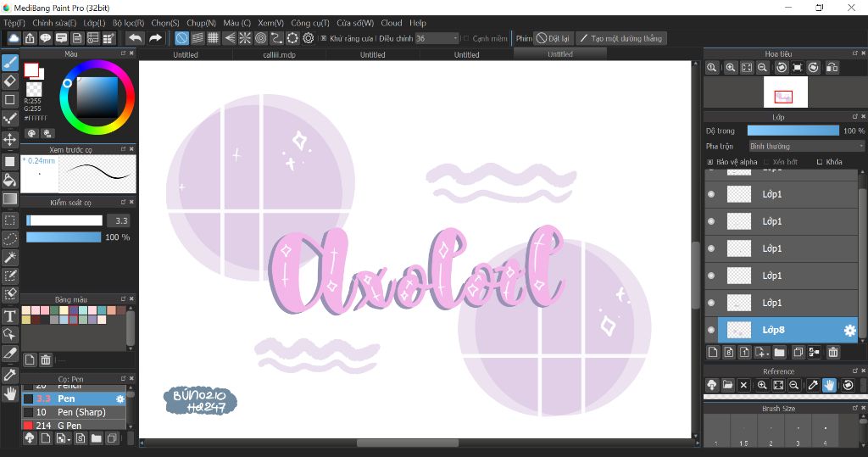This screenshot has width=868, height=457.
Task: Click the export/share icon in toolbar
Action: (x=30, y=38)
